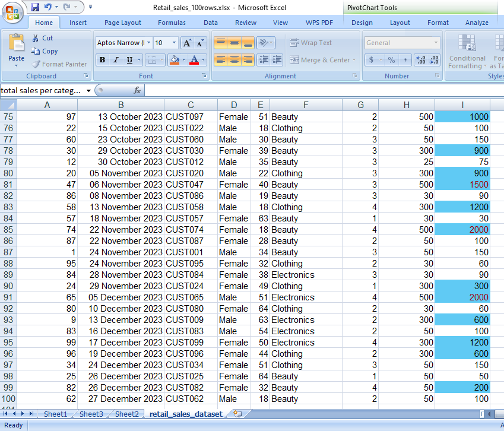
Task: Switch to the Sheet1 worksheet tab
Action: [x=55, y=414]
